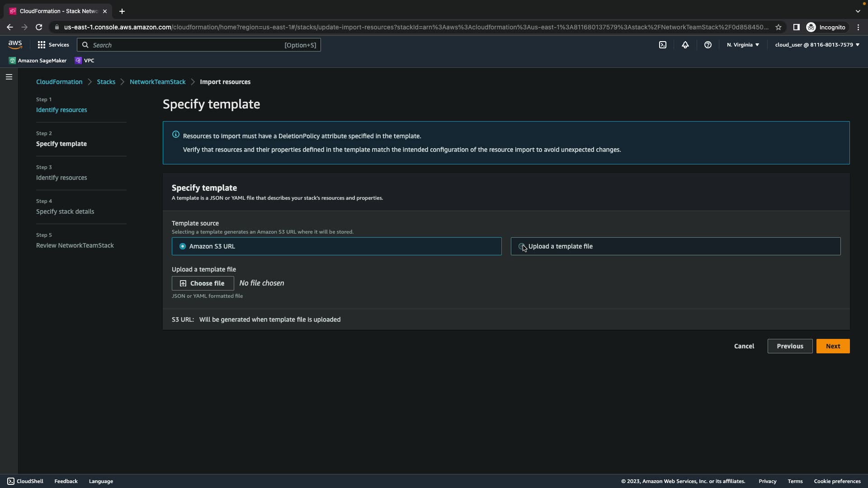Click the orange Next button
This screenshot has width=868, height=488.
click(832, 346)
